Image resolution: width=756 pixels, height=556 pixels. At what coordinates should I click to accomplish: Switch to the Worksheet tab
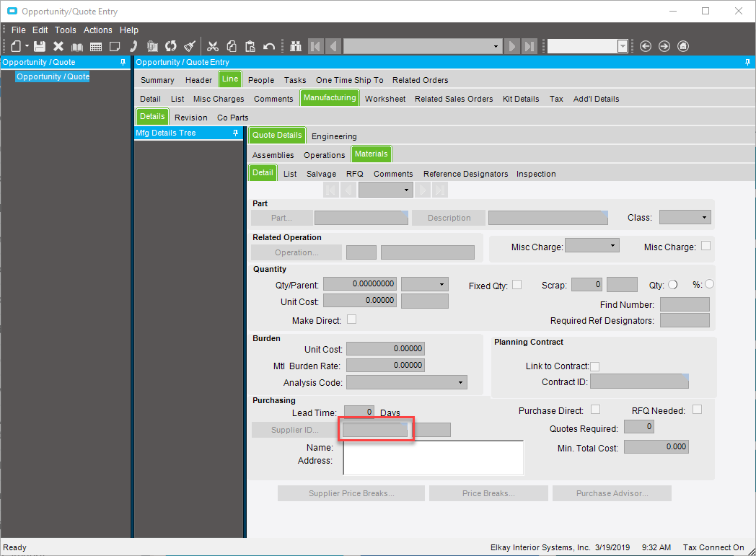point(385,99)
